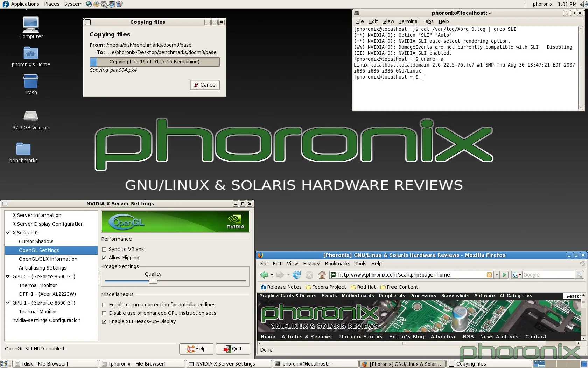Click the volume speaker icon in top panel
This screenshot has height=368, width=588.
pyautogui.click(x=583, y=4)
